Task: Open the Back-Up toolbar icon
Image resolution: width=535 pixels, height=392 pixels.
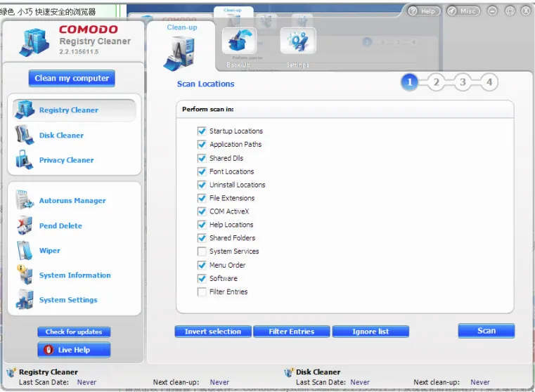Action: click(x=239, y=41)
